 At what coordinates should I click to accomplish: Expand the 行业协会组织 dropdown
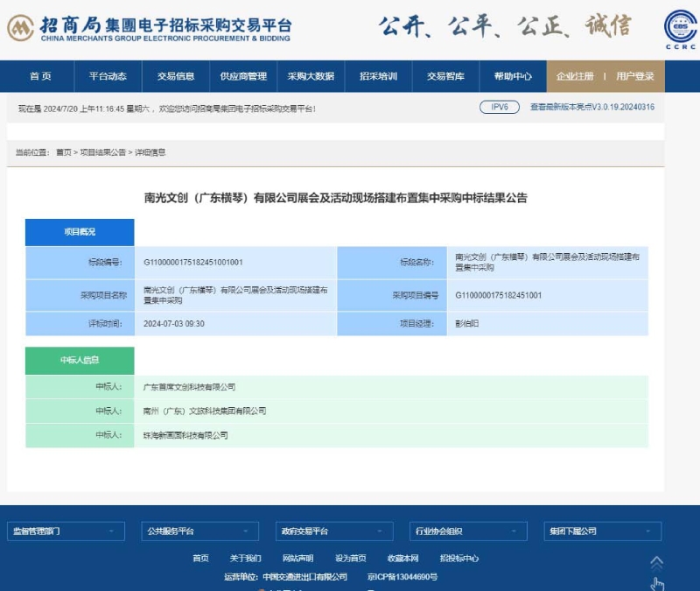[x=468, y=531]
